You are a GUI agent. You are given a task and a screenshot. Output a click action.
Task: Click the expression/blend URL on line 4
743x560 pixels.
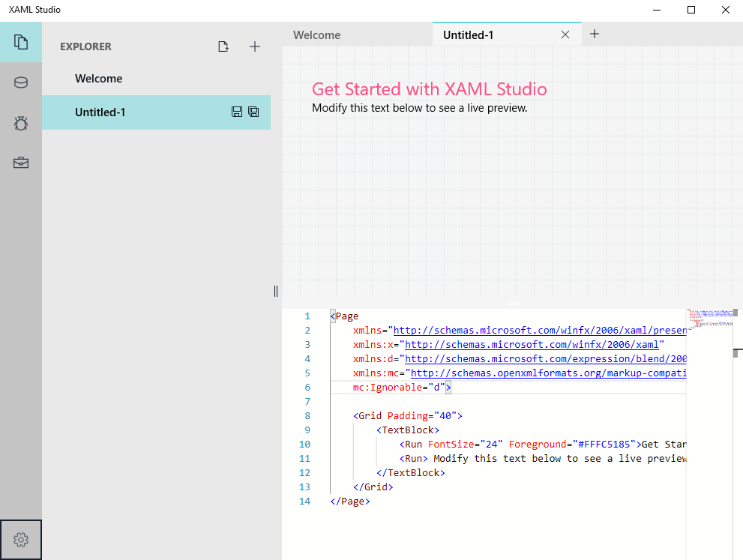[x=545, y=359]
